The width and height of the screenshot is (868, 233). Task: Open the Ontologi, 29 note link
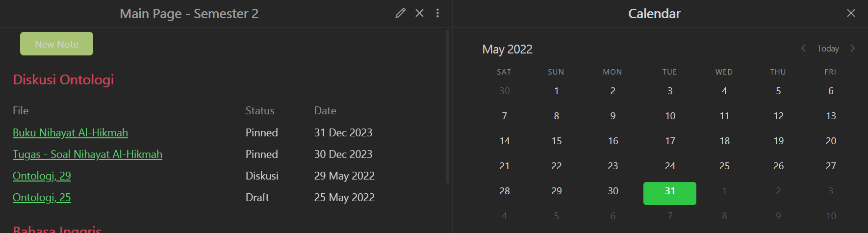coord(42,176)
